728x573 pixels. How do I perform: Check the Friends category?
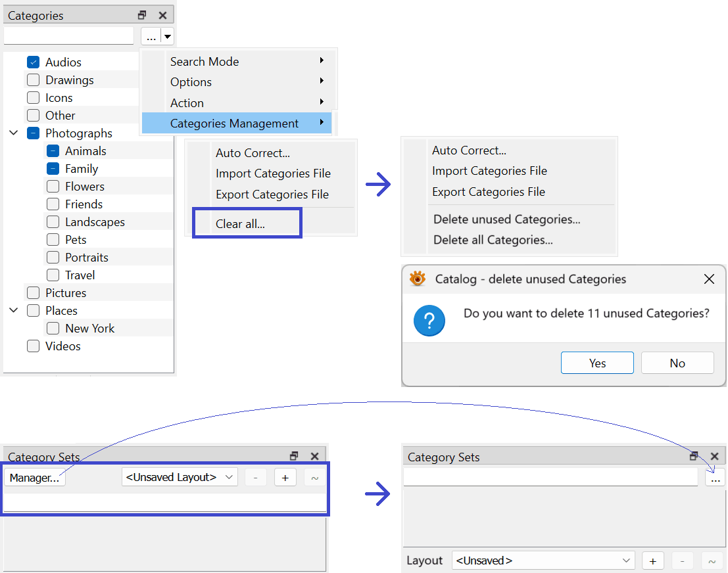[53, 204]
